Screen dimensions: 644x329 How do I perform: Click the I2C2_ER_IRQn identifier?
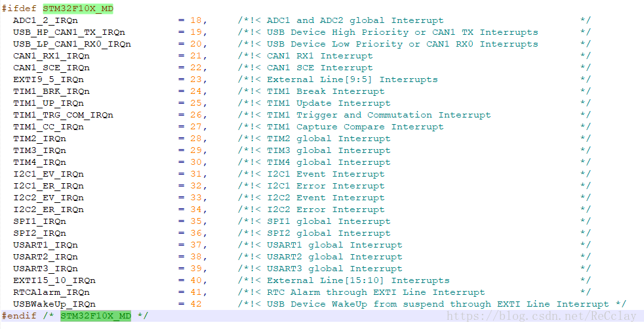[x=49, y=209]
